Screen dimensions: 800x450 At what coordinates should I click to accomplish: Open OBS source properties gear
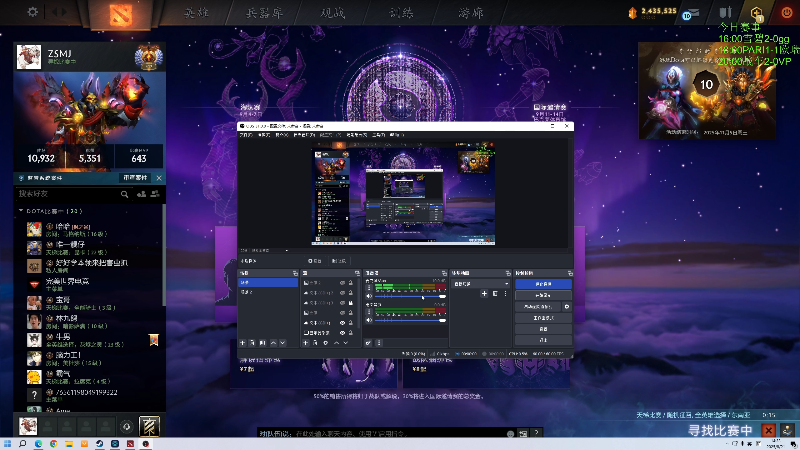pos(326,343)
